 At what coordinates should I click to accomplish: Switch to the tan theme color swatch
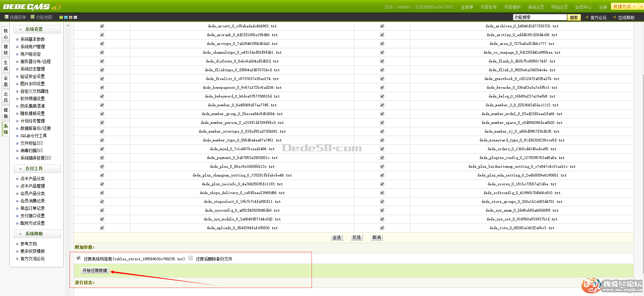71,17
